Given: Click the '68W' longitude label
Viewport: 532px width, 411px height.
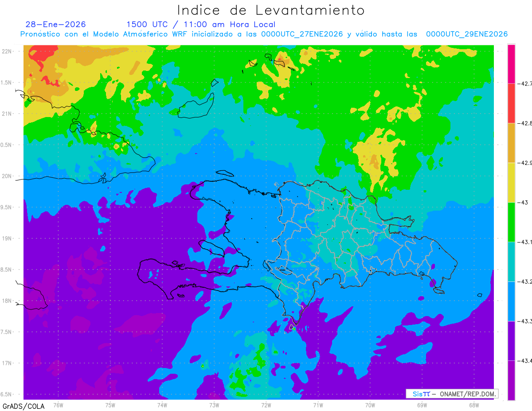Looking at the screenshot, I should point(474,405).
